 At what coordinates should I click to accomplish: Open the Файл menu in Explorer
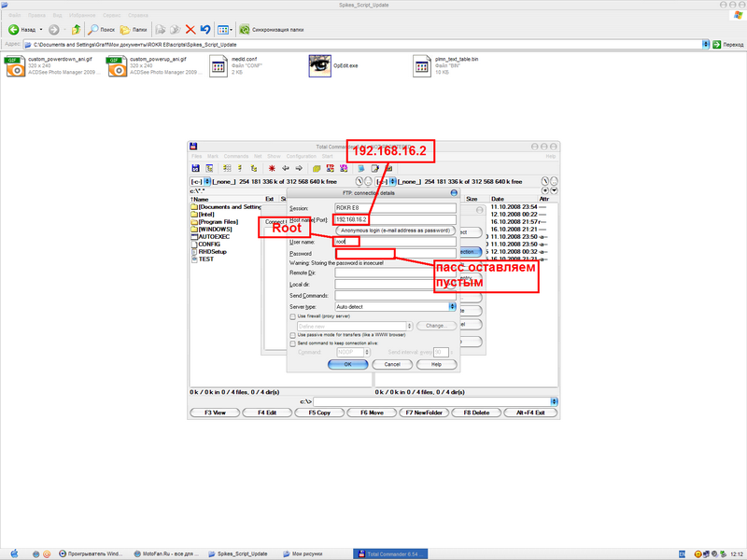coord(14,15)
